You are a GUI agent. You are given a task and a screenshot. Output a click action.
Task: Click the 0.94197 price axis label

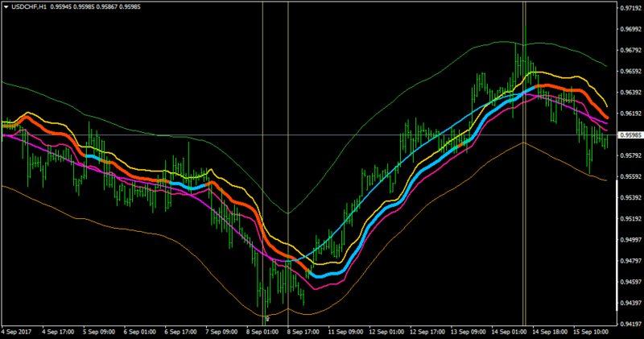click(x=631, y=325)
